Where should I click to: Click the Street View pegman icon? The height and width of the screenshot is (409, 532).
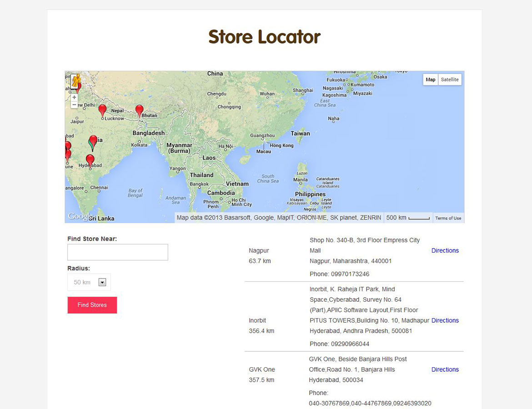[x=75, y=82]
